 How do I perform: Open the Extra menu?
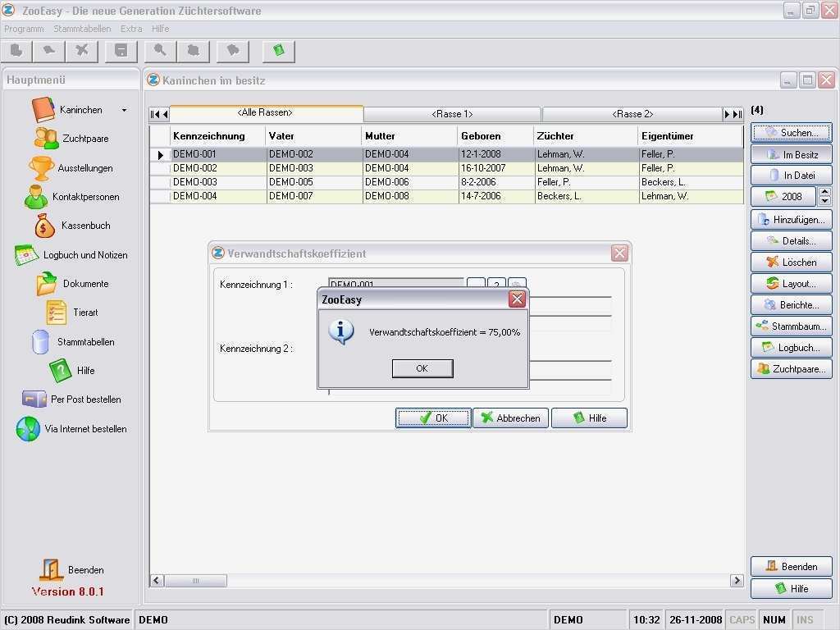click(x=131, y=29)
